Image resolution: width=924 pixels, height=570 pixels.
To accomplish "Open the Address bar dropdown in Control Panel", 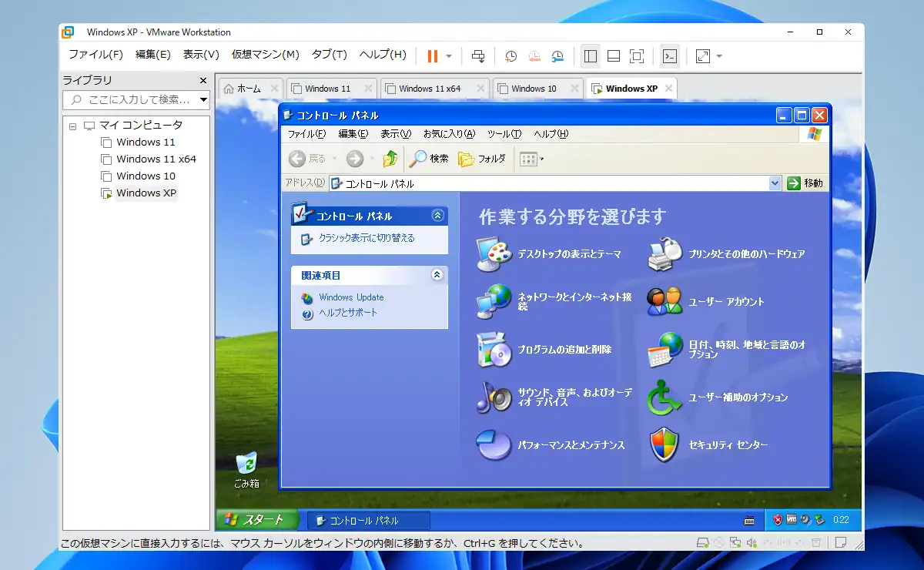I will point(775,183).
